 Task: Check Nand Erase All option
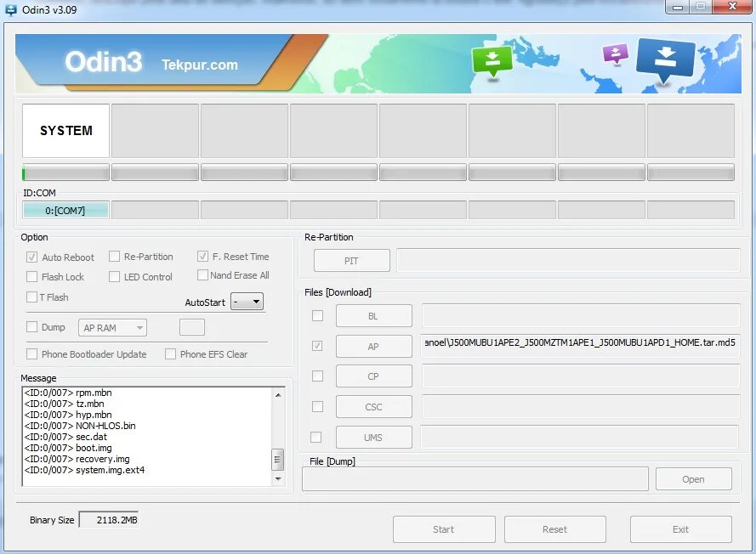click(x=202, y=274)
